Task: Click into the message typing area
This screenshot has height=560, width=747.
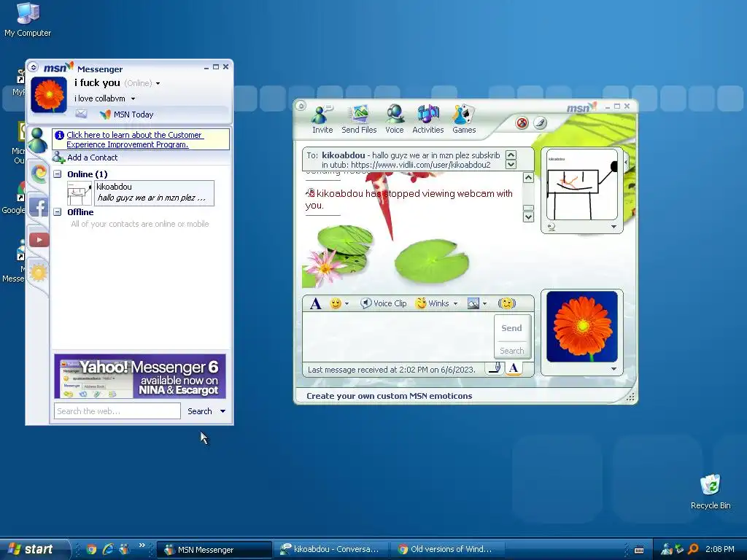Action: click(x=398, y=337)
